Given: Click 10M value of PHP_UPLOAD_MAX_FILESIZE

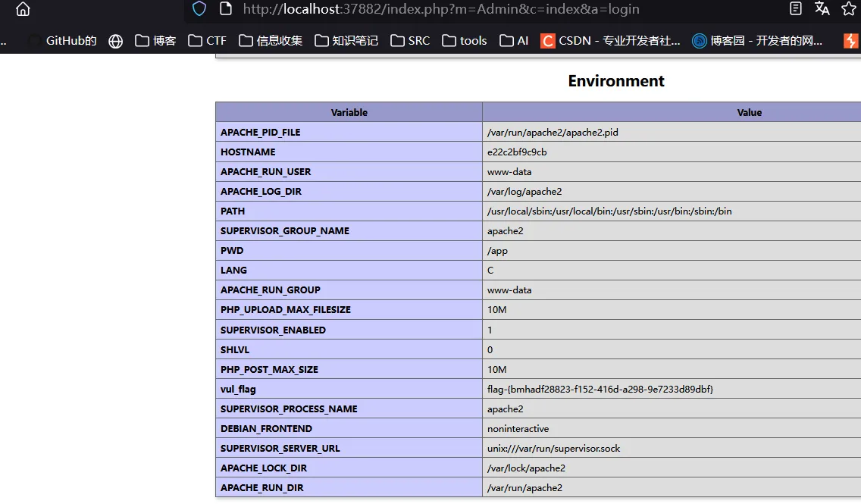Looking at the screenshot, I should click(x=497, y=310).
